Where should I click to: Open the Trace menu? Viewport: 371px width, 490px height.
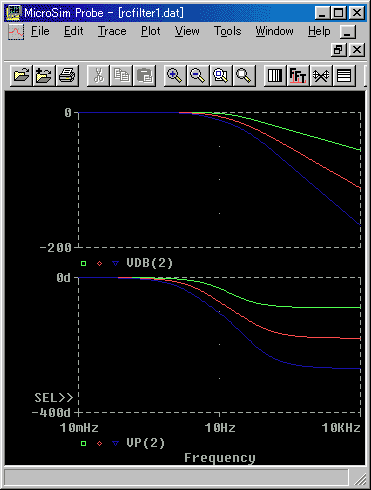[x=112, y=31]
